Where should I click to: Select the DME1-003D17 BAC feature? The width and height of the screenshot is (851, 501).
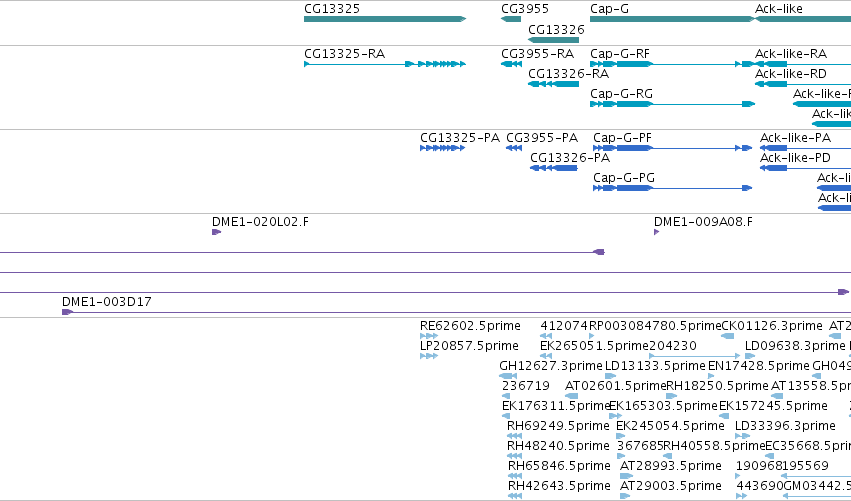[x=456, y=312]
